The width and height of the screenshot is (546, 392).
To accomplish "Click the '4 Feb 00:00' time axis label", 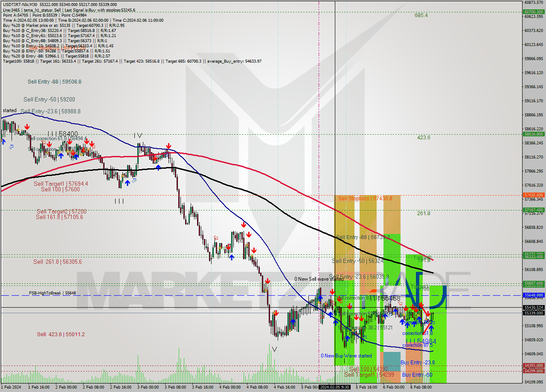I will pyautogui.click(x=230, y=387).
